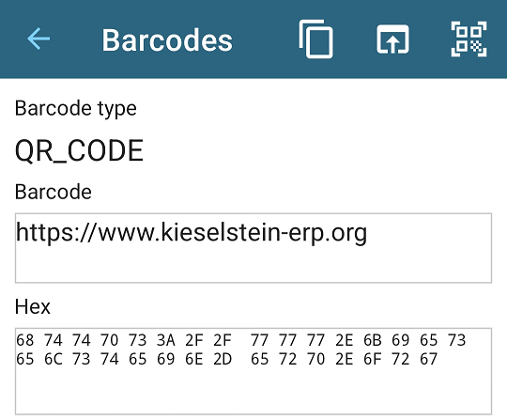The height and width of the screenshot is (420, 507).
Task: Open the https://www.kieselstein-erp.org URL text
Action: (192, 233)
